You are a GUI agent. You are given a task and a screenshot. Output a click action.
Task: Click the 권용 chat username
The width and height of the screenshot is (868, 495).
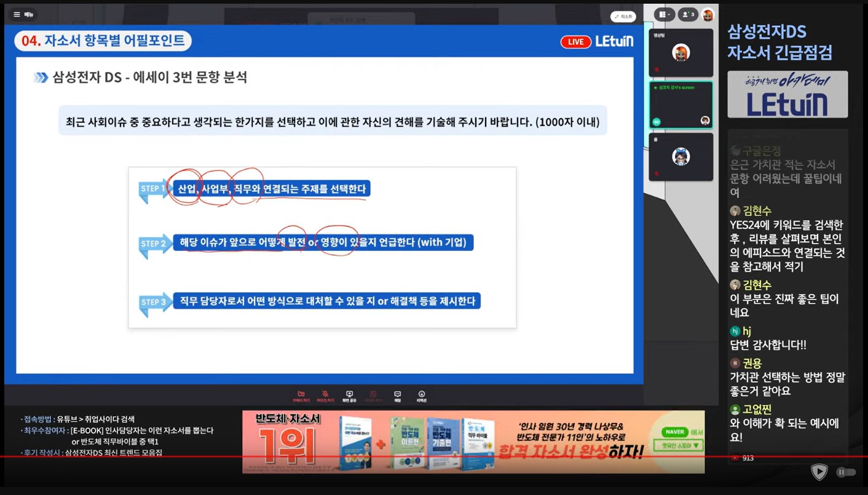pyautogui.click(x=752, y=363)
